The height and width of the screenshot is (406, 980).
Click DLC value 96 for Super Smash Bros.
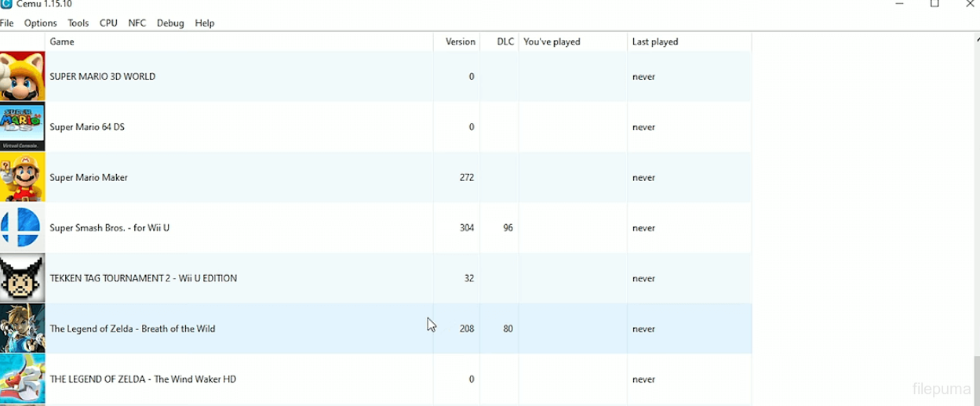coord(508,228)
